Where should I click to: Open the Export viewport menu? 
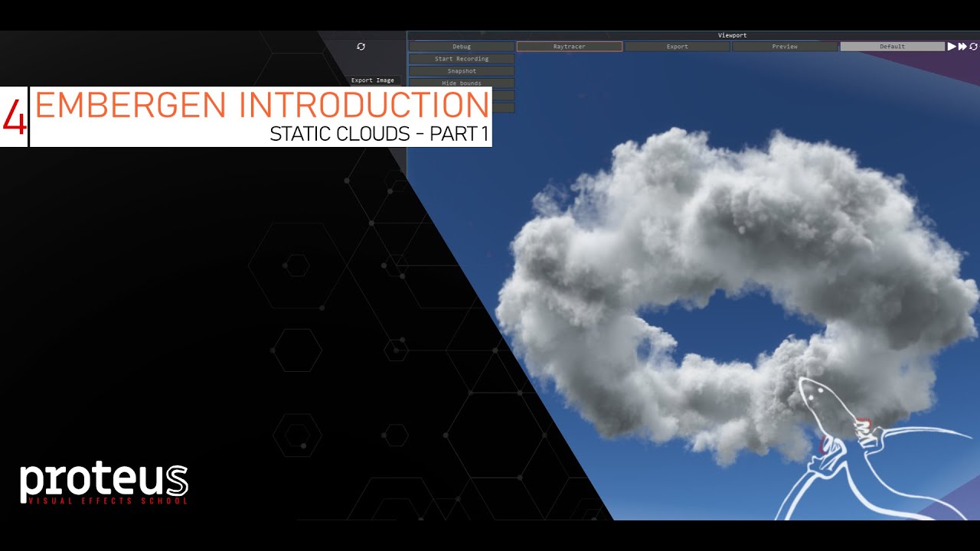pos(678,47)
